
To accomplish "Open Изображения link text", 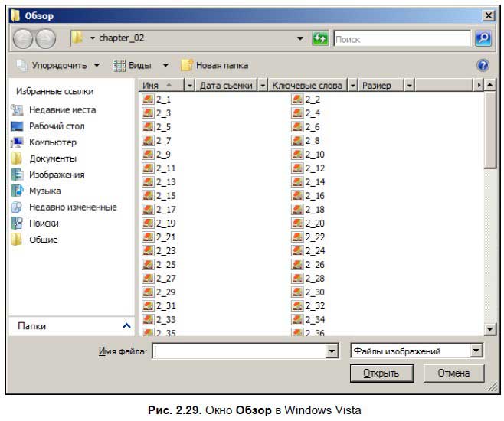I will tap(57, 175).
